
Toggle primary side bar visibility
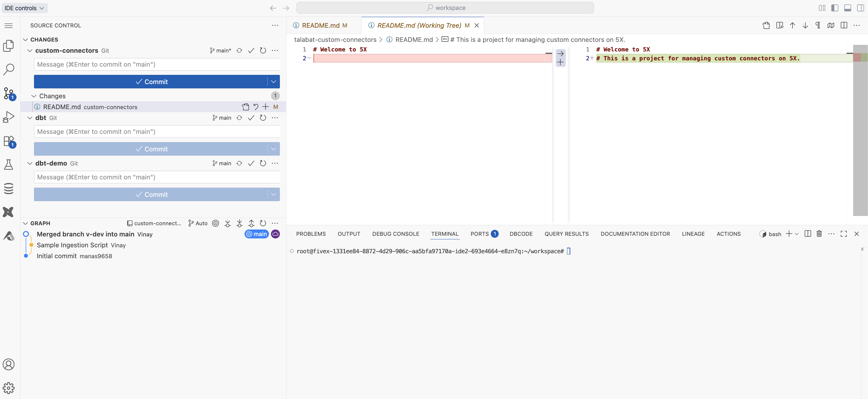(x=835, y=8)
